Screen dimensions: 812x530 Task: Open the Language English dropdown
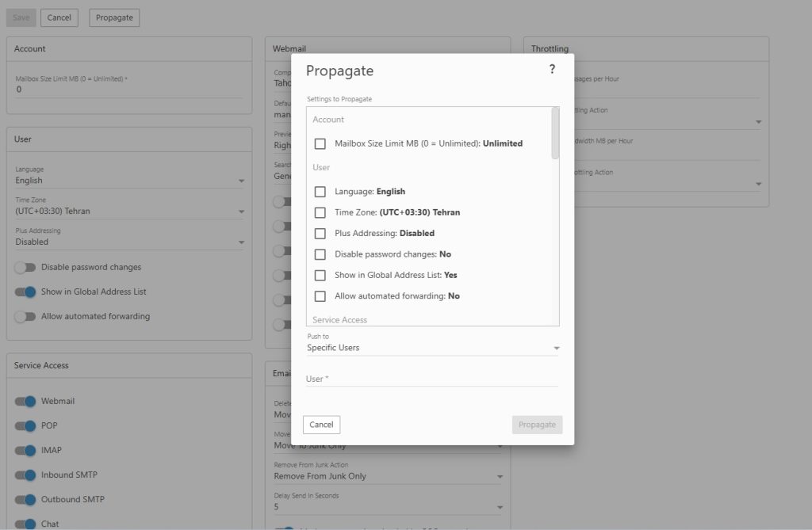[x=129, y=181]
